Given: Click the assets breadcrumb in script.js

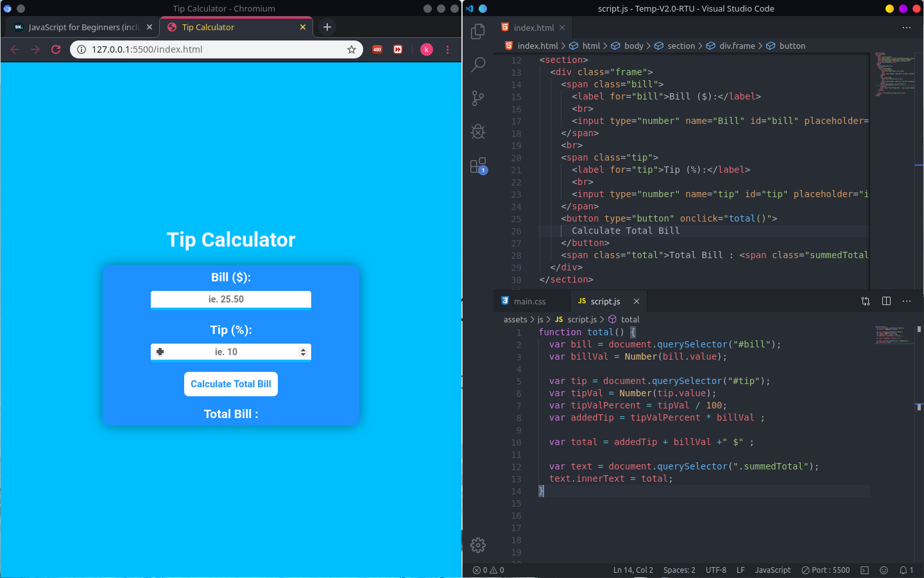Looking at the screenshot, I should click(x=515, y=319).
